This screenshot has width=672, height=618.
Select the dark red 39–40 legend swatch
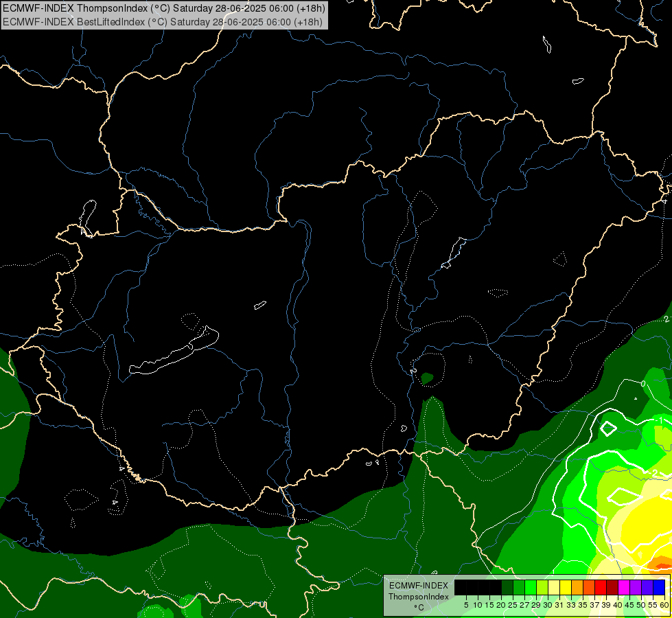(612, 588)
